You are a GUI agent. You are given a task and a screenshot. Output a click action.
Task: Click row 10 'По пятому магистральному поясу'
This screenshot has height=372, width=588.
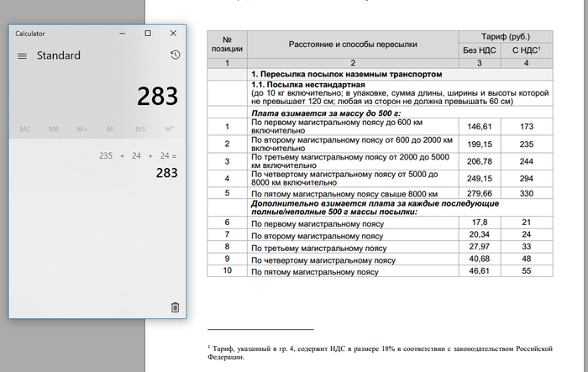coord(315,272)
